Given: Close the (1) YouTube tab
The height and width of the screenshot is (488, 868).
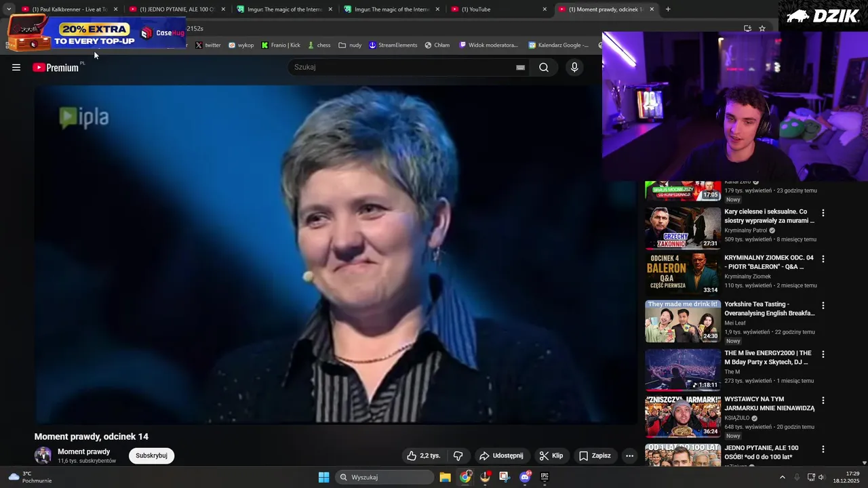Looking at the screenshot, I should [545, 9].
